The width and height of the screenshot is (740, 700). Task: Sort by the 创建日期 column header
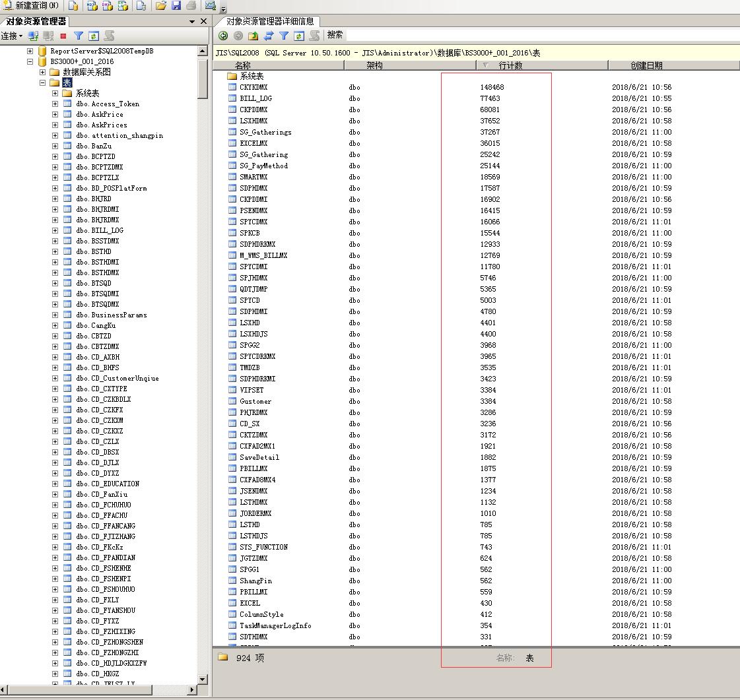[674, 65]
